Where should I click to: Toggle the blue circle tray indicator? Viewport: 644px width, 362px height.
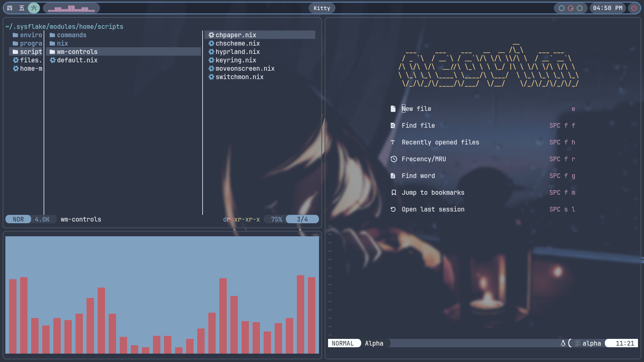tap(561, 8)
